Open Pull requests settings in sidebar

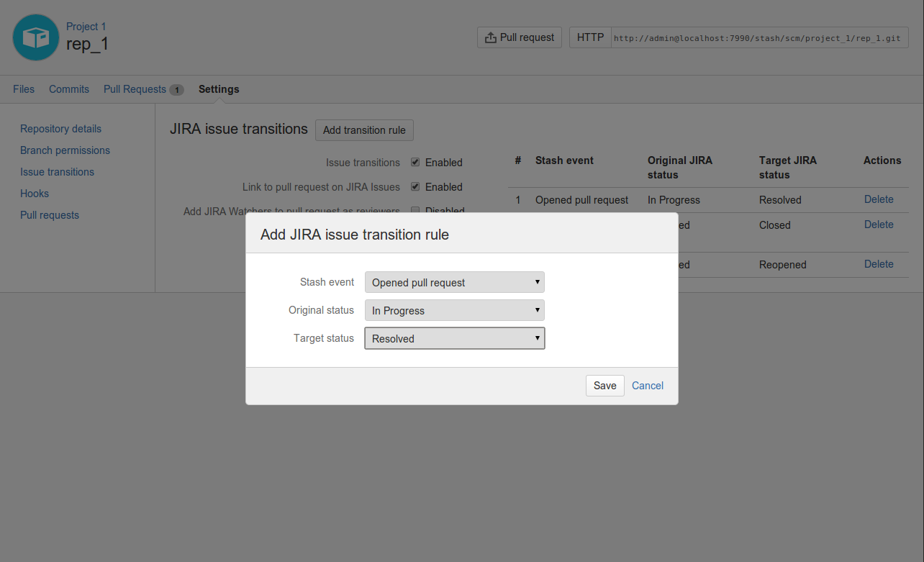coord(50,215)
